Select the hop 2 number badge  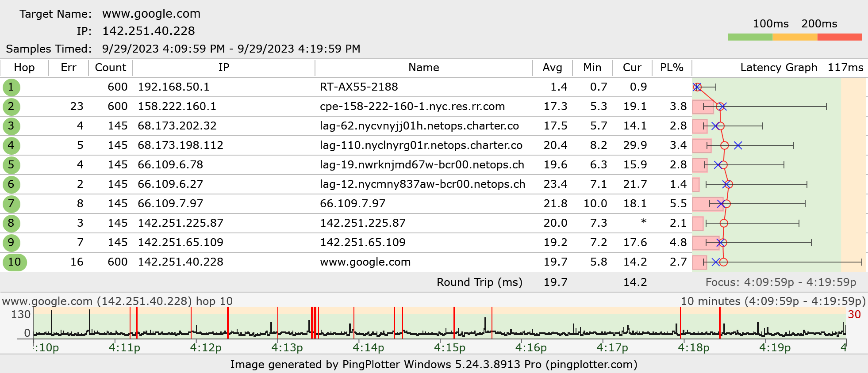tap(11, 107)
